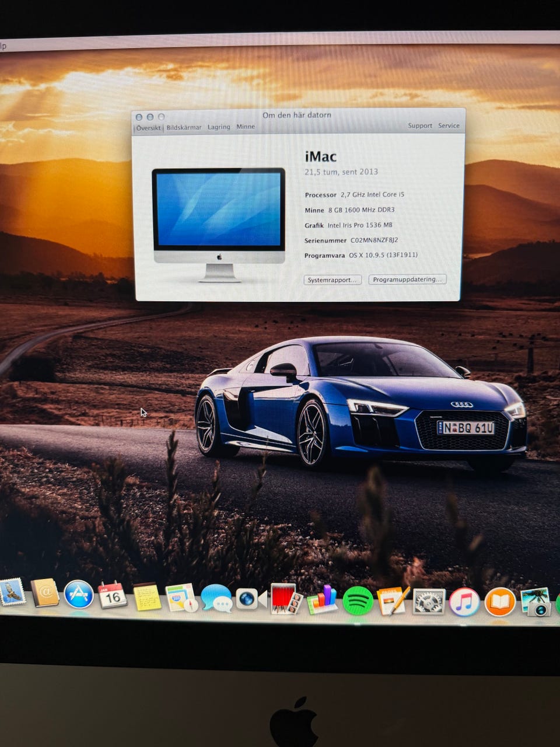560x747 pixels.
Task: Select the Lagring tab
Action: click(219, 127)
